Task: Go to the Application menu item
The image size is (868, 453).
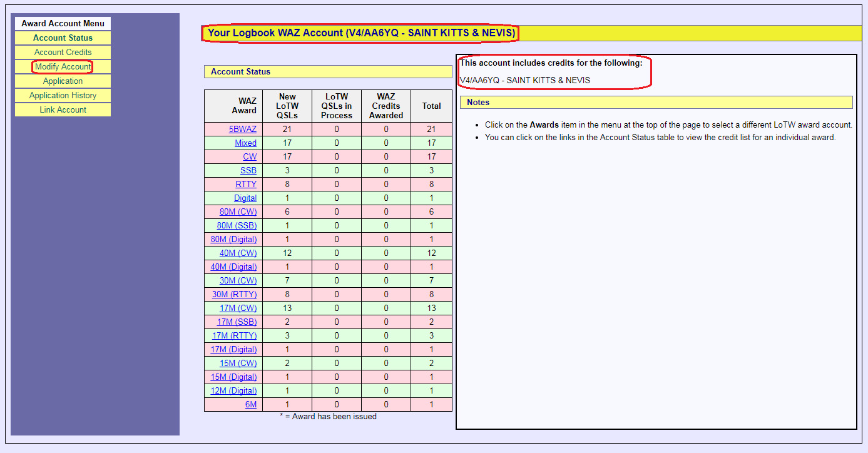Action: click(x=63, y=81)
